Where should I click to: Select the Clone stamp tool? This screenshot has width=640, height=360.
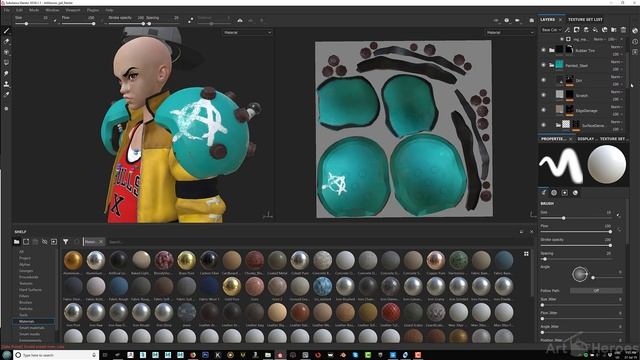coord(6,84)
